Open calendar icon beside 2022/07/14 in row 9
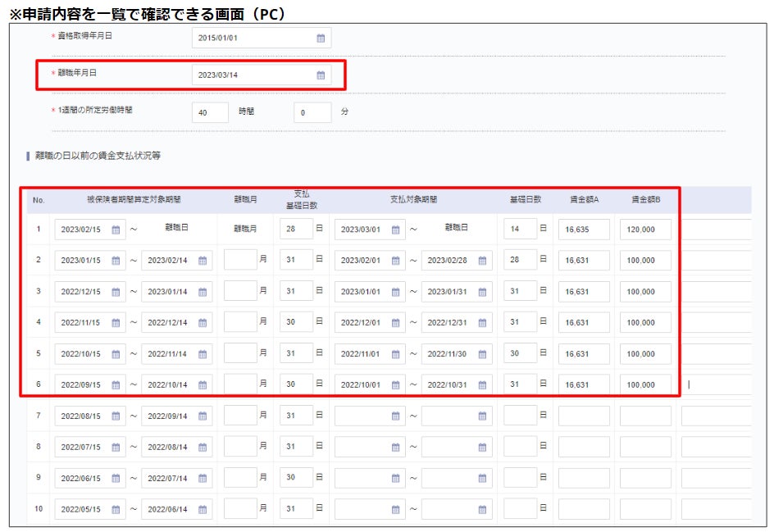This screenshot has width=774, height=532. point(203,478)
